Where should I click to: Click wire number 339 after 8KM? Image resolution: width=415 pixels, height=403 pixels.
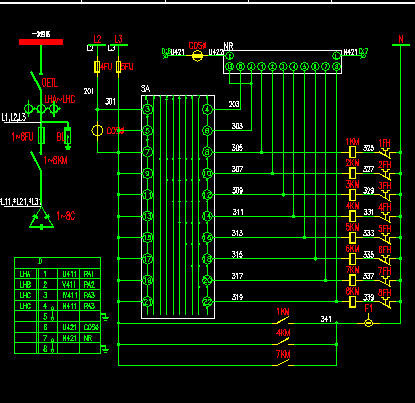(368, 297)
